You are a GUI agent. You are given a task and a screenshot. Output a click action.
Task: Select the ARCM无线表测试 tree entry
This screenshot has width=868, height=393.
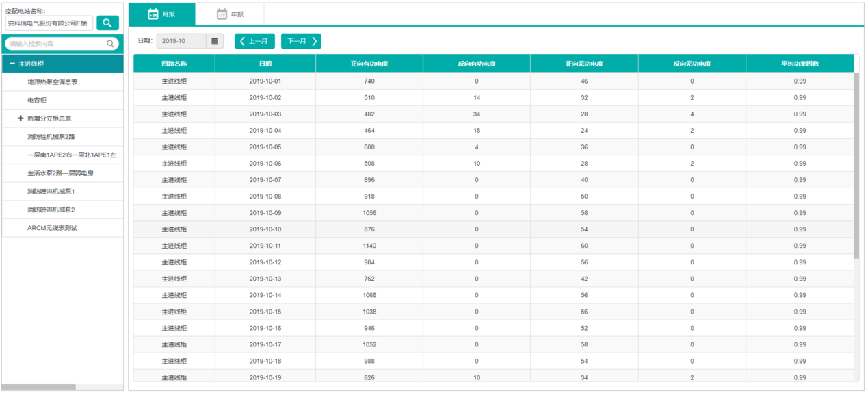52,228
